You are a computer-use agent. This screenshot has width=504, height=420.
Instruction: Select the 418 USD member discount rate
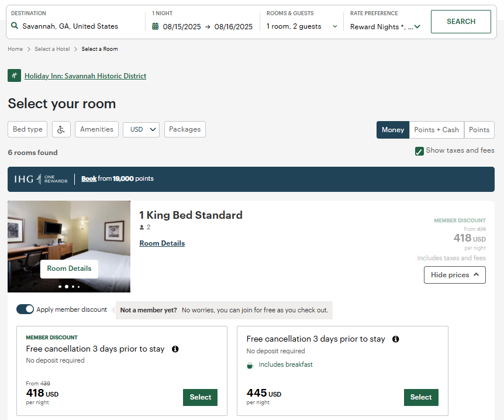coord(200,397)
